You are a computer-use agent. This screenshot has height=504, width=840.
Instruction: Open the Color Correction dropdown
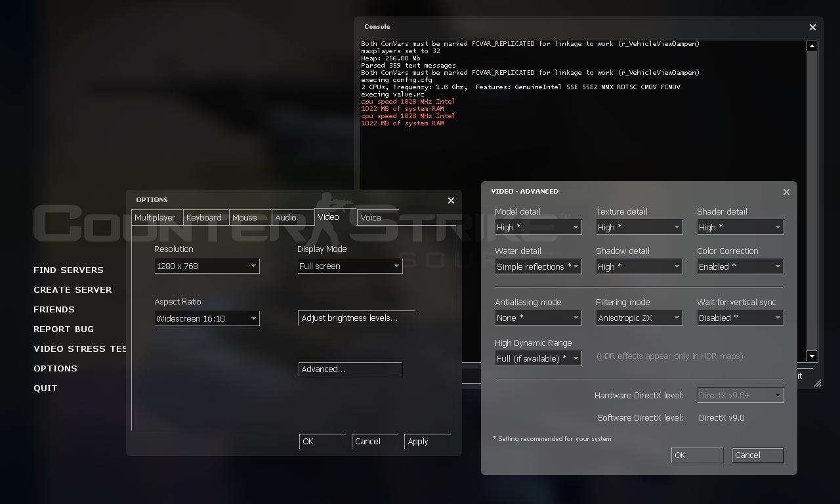click(x=740, y=266)
